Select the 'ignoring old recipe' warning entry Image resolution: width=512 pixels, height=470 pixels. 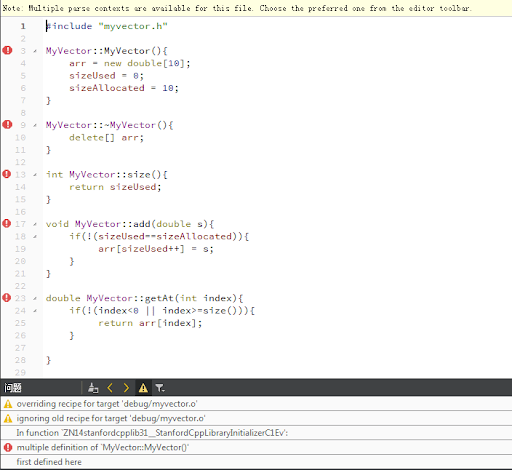tap(256, 418)
